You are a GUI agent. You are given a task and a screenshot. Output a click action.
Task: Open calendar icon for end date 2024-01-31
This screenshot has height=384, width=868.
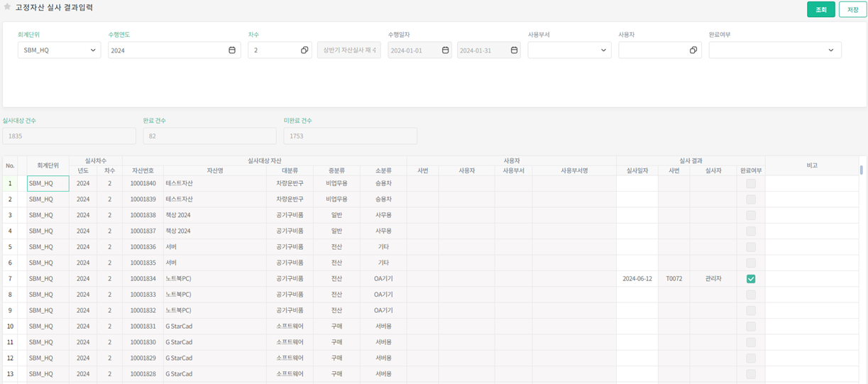(514, 50)
